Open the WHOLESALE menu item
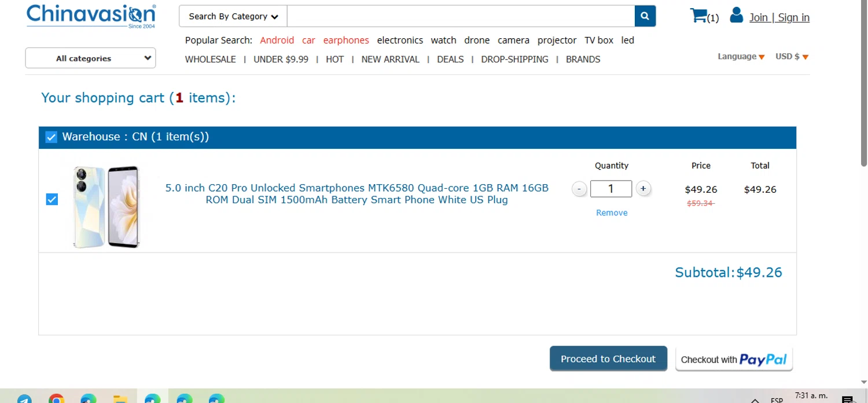The height and width of the screenshot is (403, 868). tap(211, 59)
